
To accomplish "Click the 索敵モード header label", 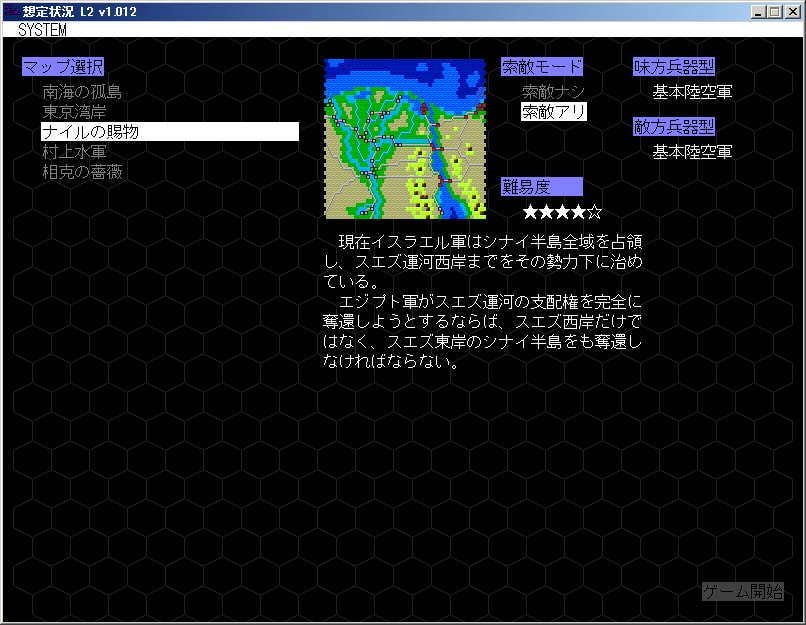I will pyautogui.click(x=541, y=67).
